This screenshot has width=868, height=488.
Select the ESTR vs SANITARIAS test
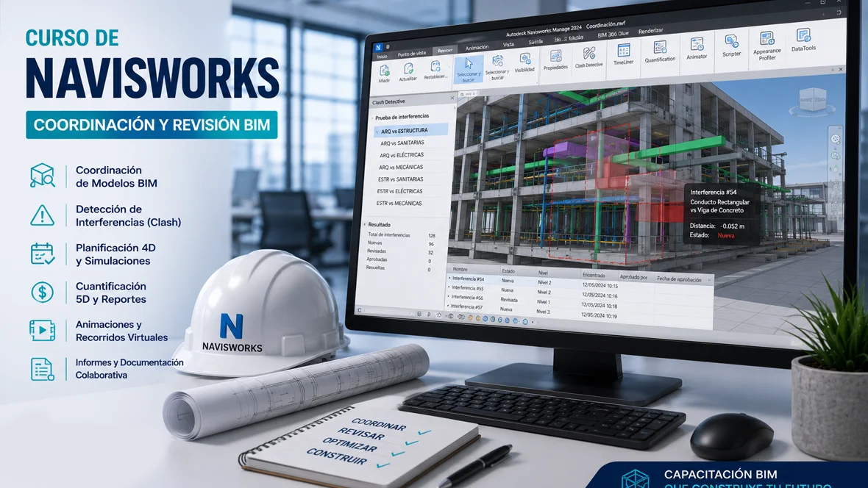(400, 179)
